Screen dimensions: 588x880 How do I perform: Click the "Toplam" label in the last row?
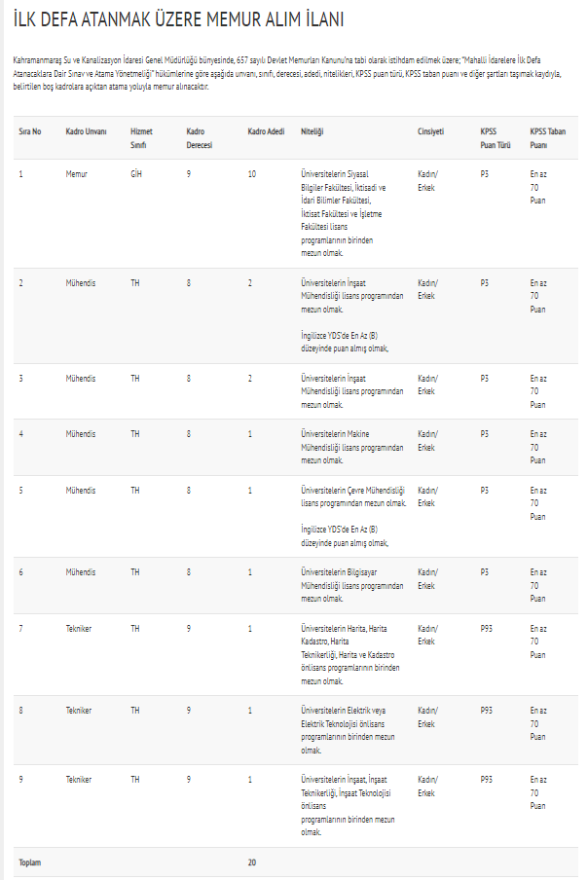(29, 862)
